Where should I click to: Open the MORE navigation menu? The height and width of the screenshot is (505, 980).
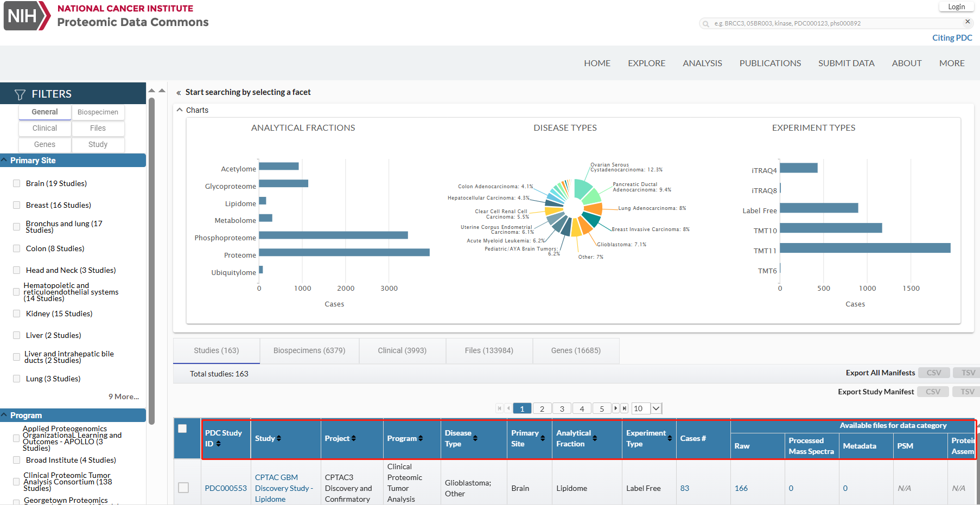pos(952,63)
